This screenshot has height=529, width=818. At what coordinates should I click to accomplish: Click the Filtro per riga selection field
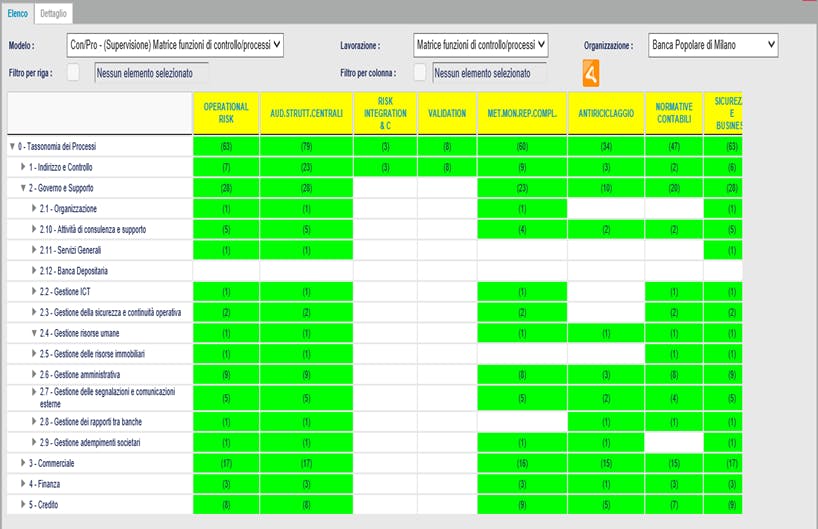151,73
